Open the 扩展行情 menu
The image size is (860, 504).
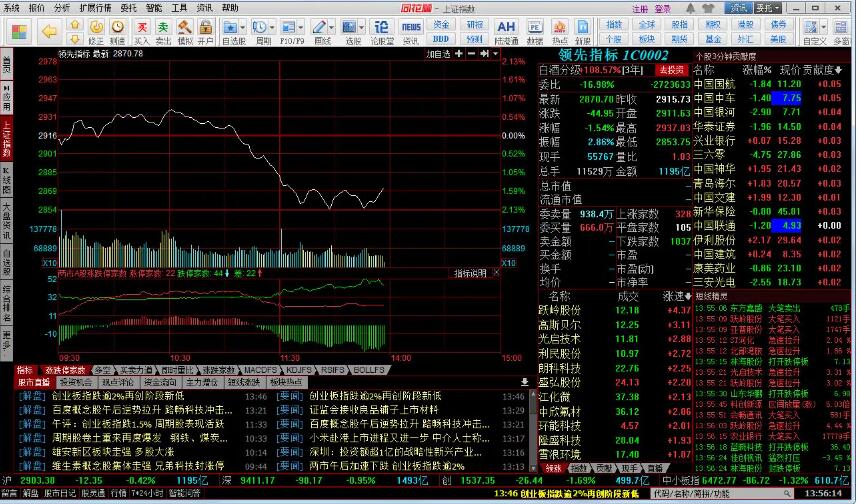(x=96, y=7)
